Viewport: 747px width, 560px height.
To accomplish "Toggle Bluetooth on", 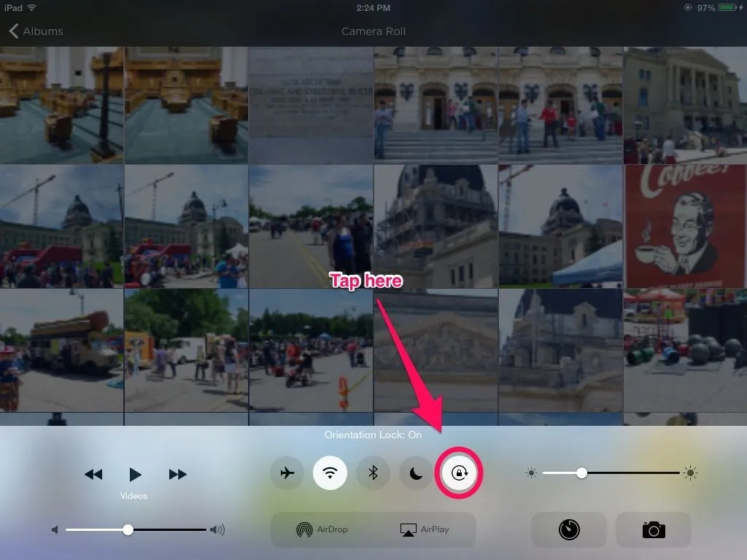I will (373, 473).
